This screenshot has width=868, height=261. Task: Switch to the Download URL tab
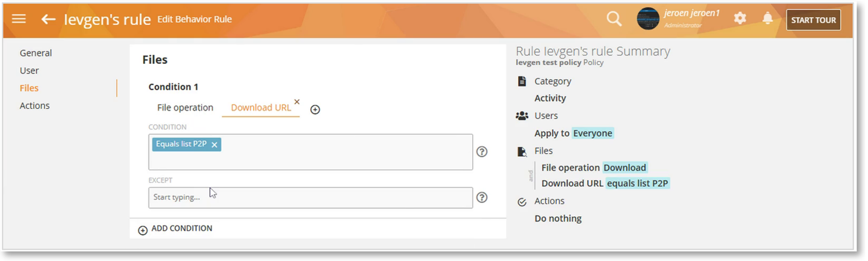click(x=261, y=107)
